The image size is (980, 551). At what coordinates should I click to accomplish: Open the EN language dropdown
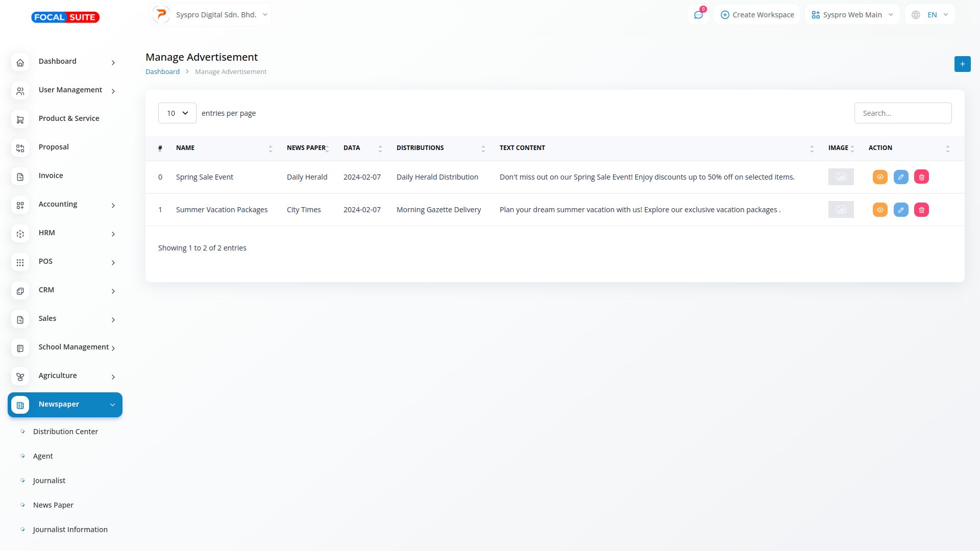[x=931, y=15]
